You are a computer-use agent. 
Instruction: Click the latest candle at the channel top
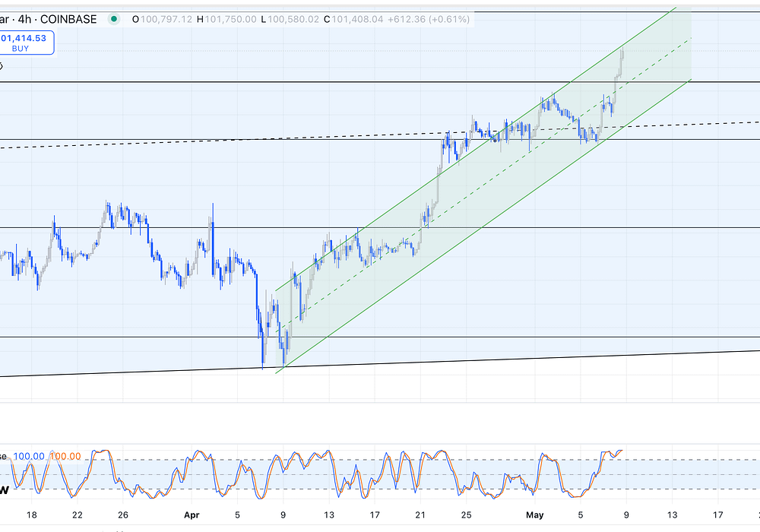[622, 52]
